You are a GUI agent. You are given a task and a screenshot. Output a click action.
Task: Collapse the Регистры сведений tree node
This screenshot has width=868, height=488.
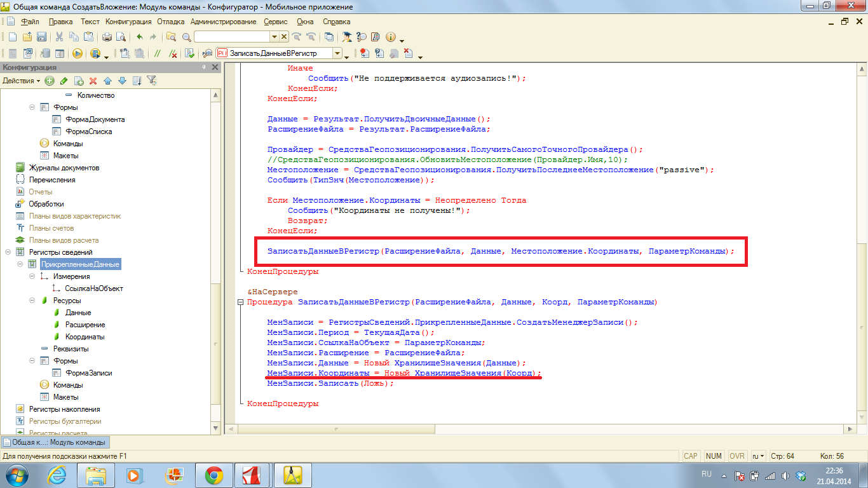coord(8,252)
